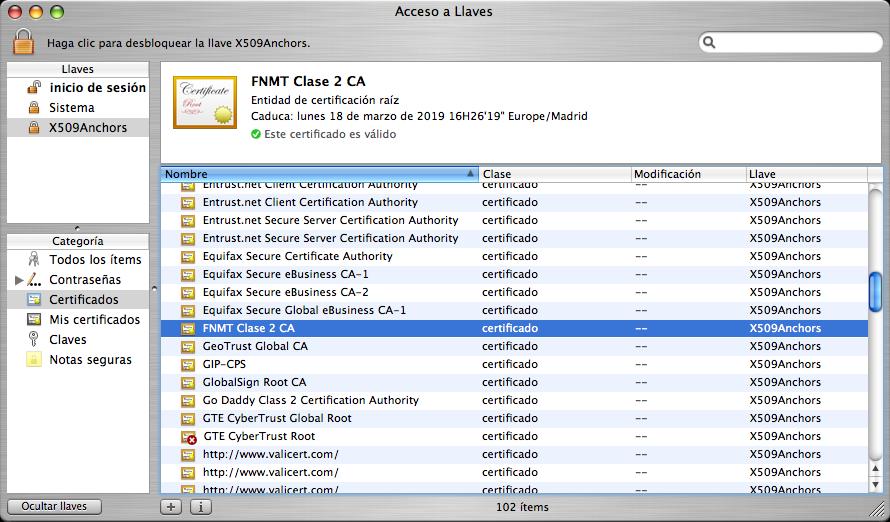This screenshot has height=522, width=890.
Task: Click inside the search input field
Action: (791, 43)
